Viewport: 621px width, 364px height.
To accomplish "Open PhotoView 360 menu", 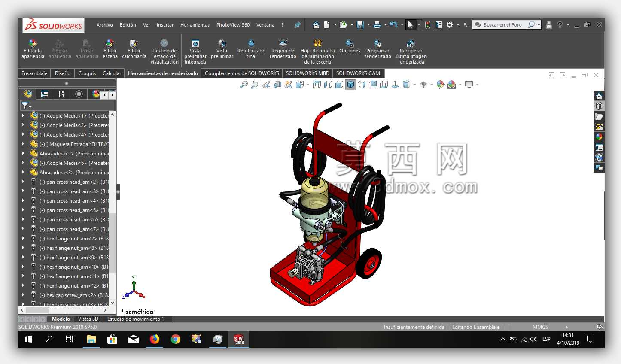I will click(x=233, y=25).
